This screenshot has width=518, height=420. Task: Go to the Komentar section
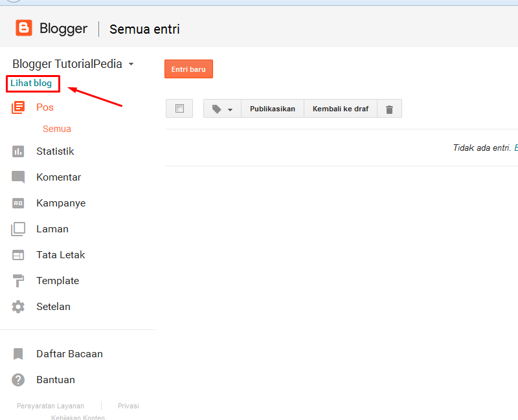tap(58, 177)
